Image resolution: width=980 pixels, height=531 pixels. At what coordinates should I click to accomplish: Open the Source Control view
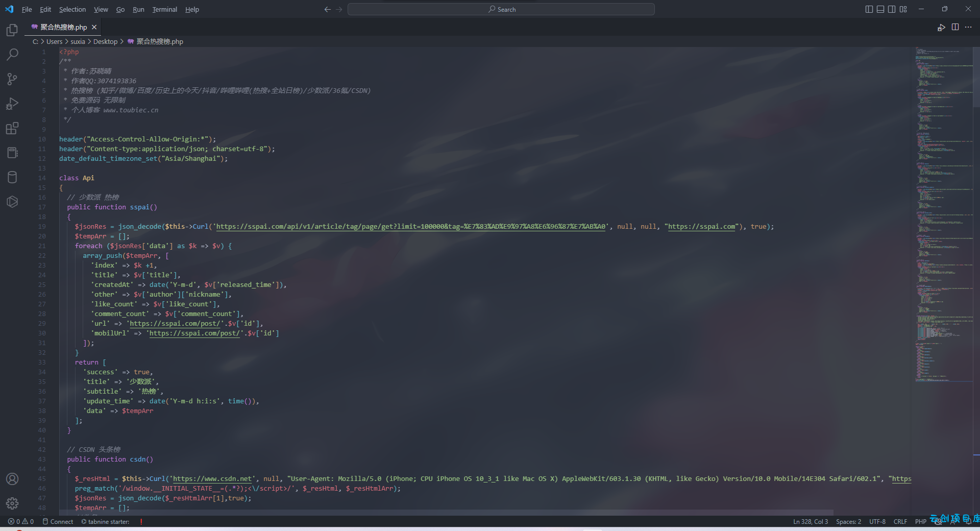(x=12, y=79)
